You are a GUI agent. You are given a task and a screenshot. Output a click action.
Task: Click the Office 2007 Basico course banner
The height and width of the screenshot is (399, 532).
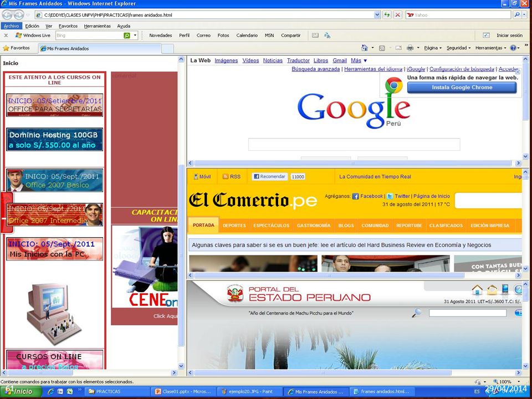click(x=55, y=180)
